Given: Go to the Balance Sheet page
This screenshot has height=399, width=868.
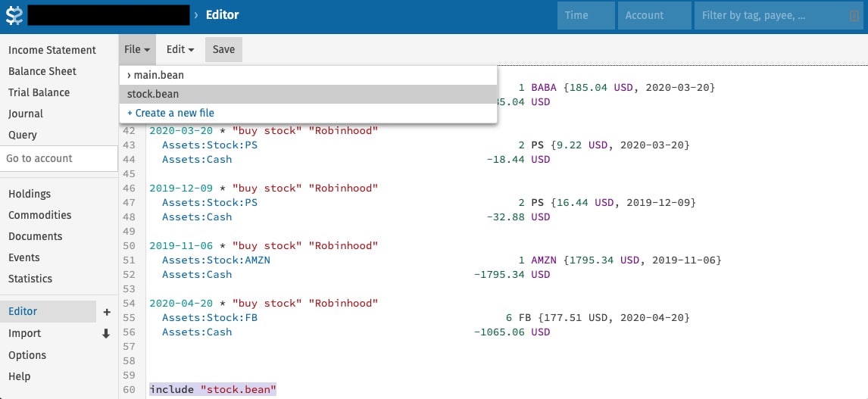Looking at the screenshot, I should (42, 71).
